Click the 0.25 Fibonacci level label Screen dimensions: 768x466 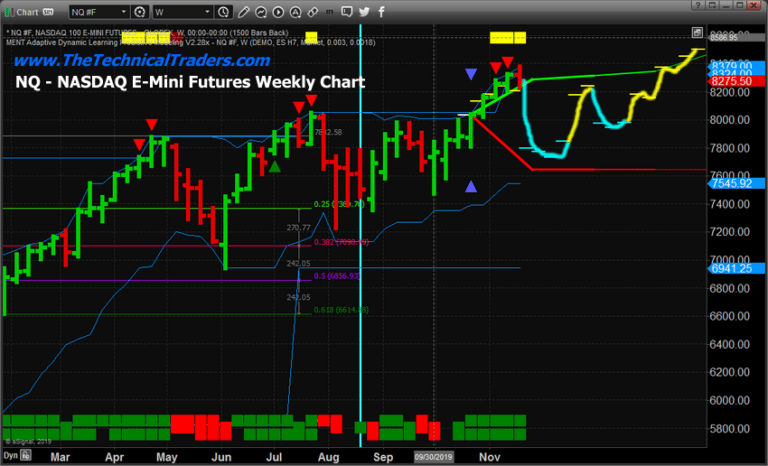[x=339, y=204]
